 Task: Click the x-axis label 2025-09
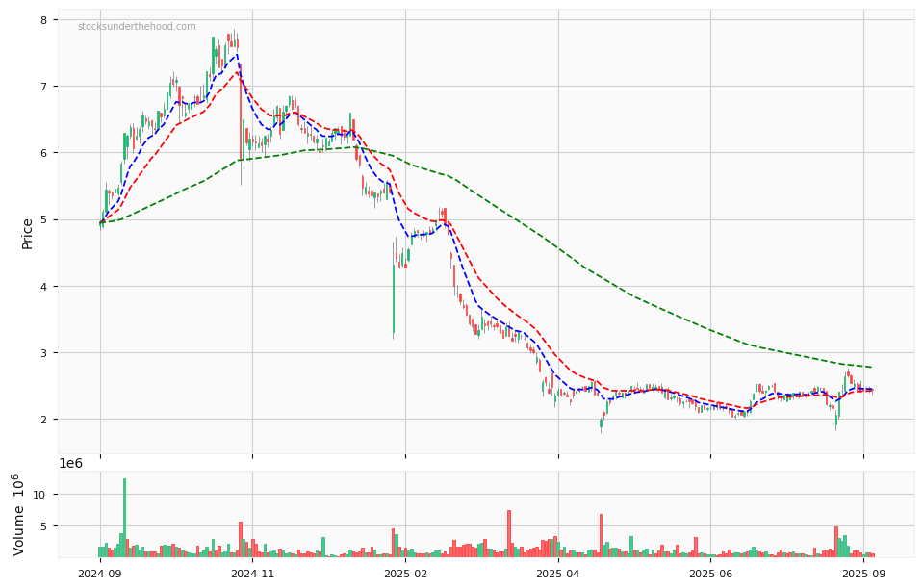(x=863, y=574)
